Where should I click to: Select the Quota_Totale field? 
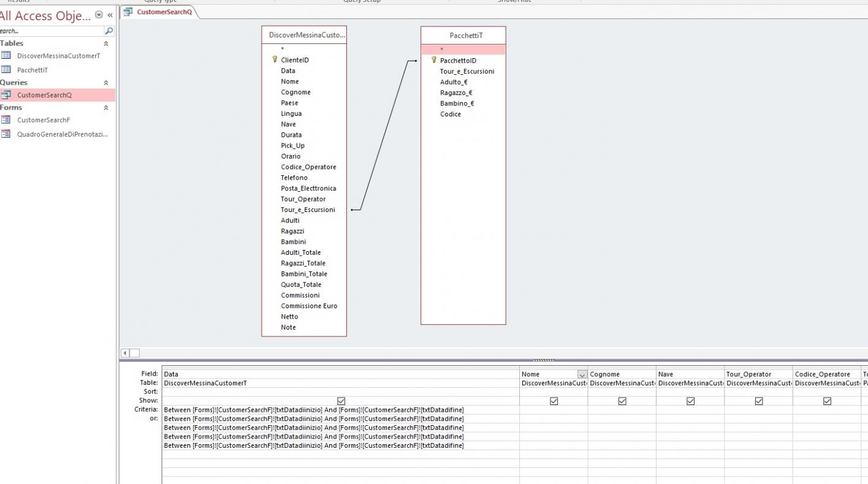(x=301, y=285)
